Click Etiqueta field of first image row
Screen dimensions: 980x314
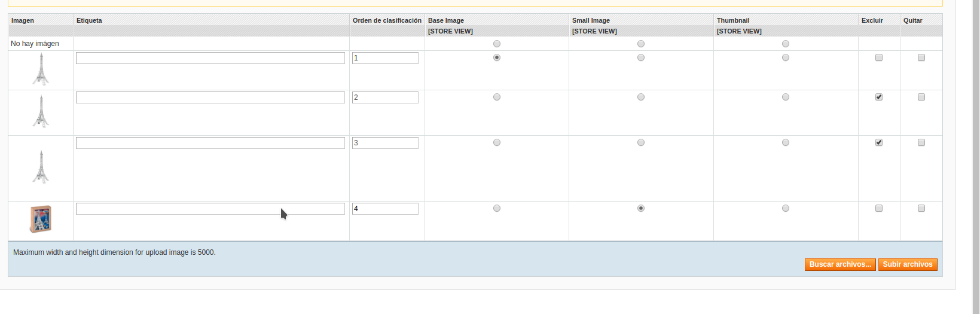210,58
